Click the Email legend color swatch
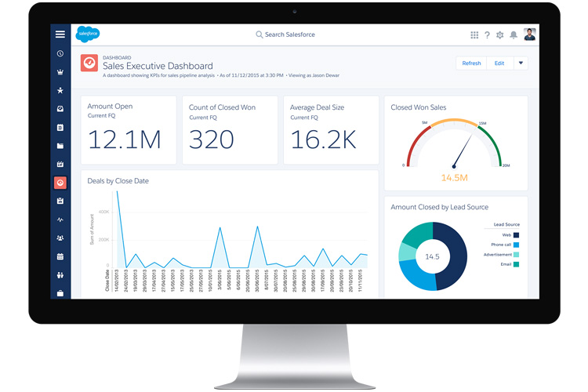 click(x=516, y=264)
